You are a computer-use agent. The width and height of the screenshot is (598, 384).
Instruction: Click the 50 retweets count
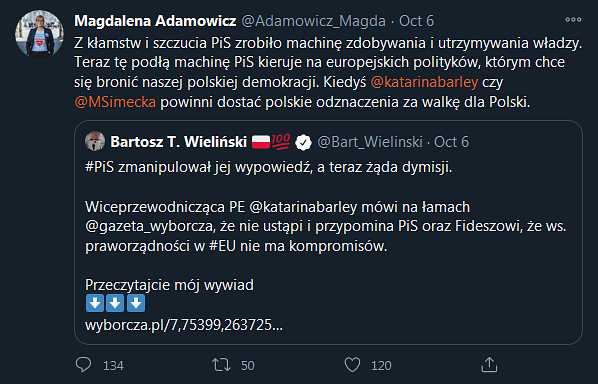(248, 366)
